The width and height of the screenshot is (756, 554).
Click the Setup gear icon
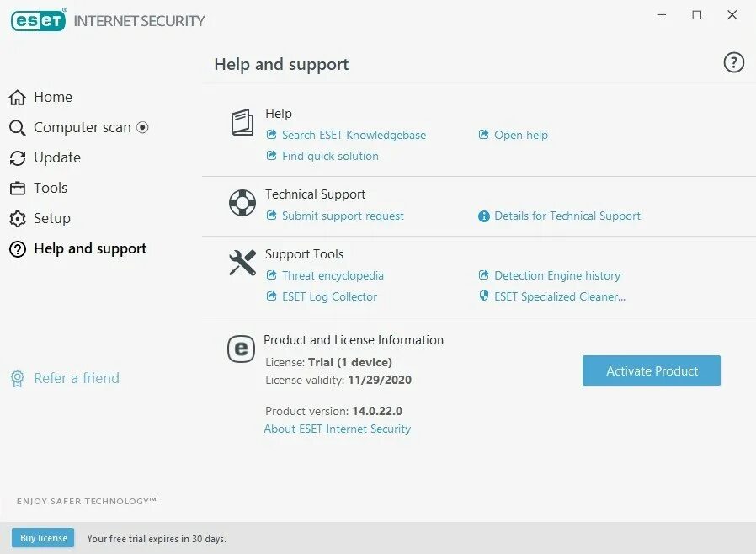coord(18,219)
